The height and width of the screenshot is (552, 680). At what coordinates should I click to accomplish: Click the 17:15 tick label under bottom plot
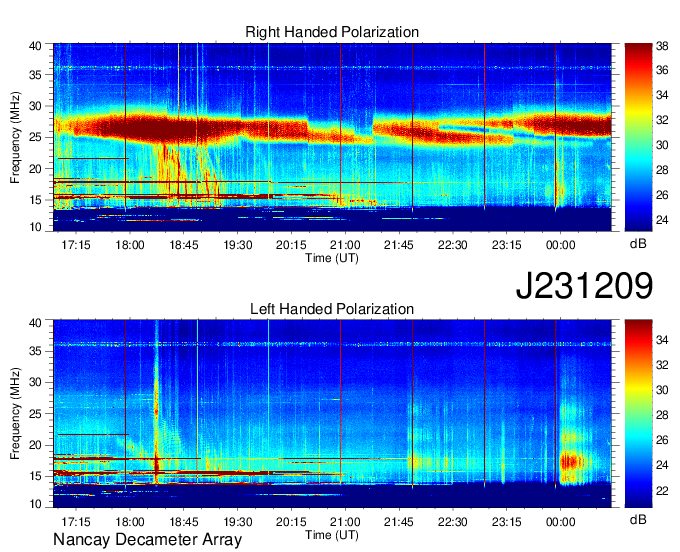[x=76, y=522]
